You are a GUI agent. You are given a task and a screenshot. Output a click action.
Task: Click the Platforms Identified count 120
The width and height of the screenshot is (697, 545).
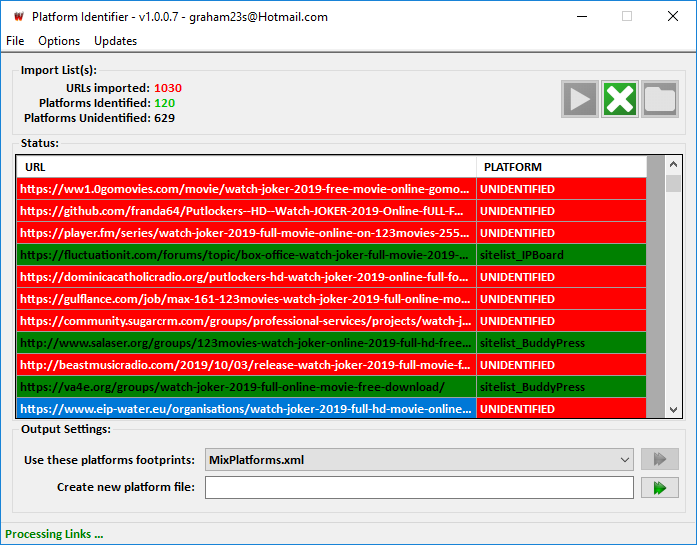pos(164,103)
